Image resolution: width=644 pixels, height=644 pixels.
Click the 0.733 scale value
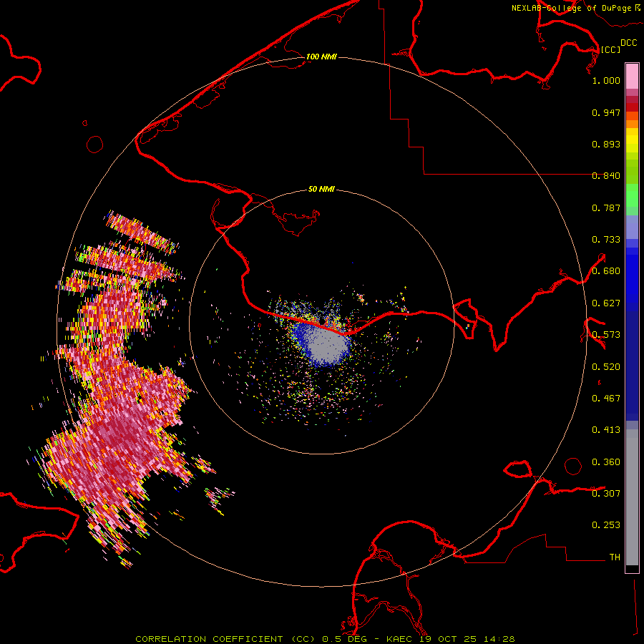[606, 240]
